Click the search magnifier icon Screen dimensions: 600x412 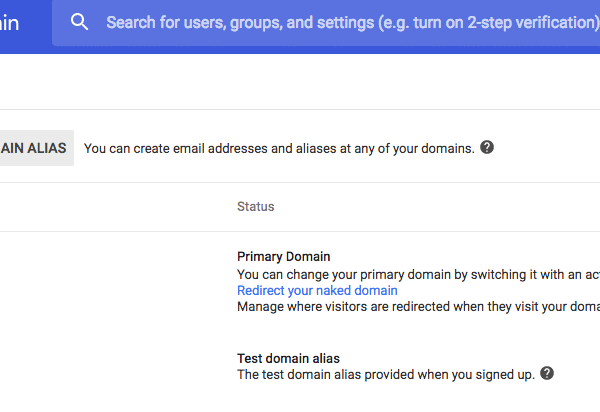80,22
